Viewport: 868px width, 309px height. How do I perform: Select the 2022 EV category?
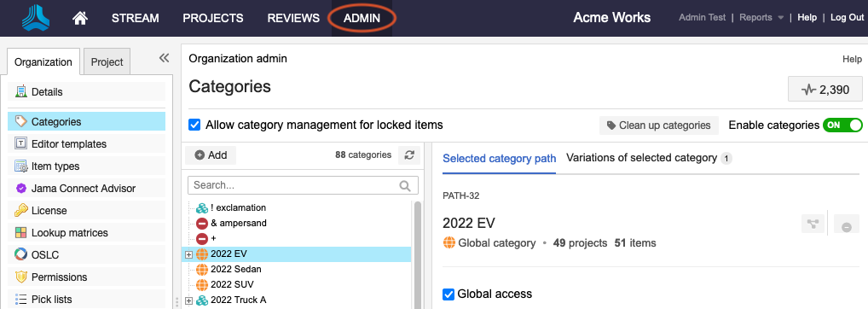(x=229, y=254)
